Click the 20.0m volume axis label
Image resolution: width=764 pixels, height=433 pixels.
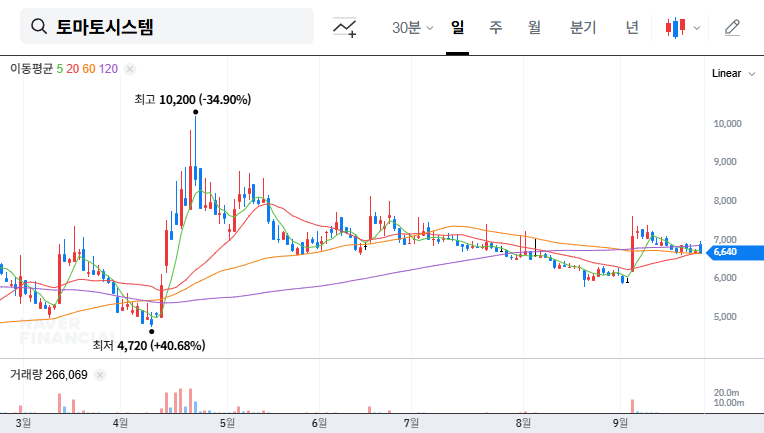click(726, 393)
